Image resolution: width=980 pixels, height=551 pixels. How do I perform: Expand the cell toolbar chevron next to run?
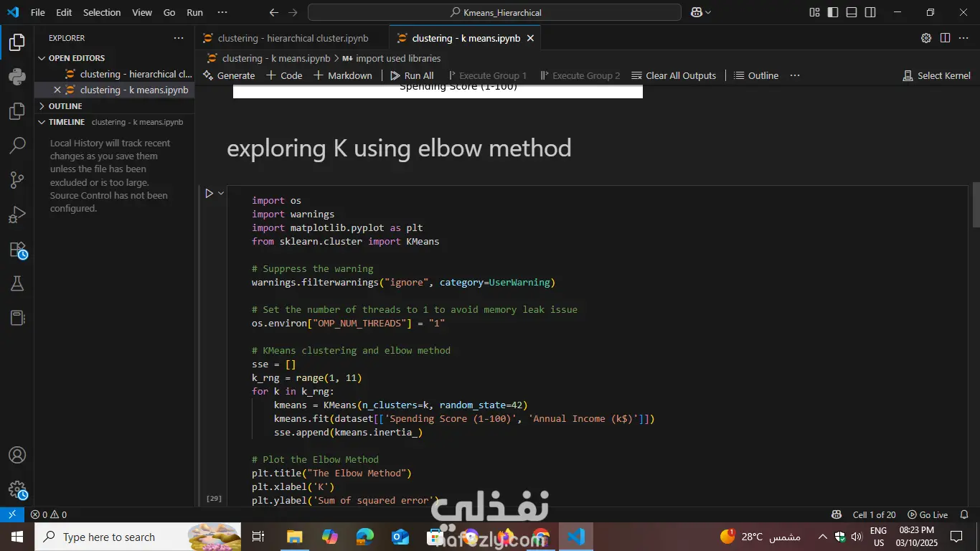click(x=220, y=192)
